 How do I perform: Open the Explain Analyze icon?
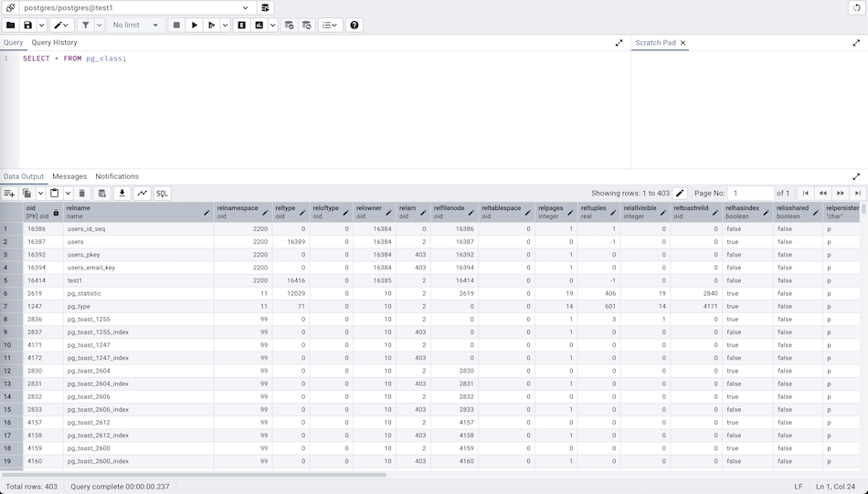click(x=259, y=26)
